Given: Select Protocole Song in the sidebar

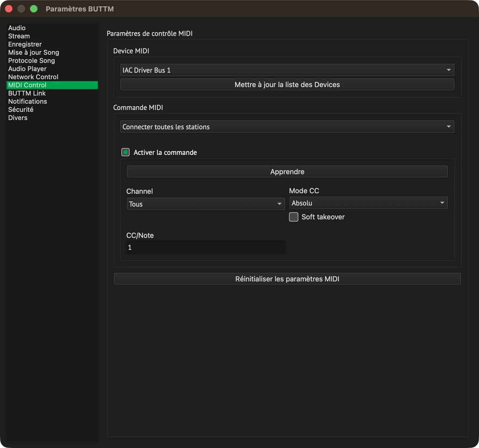Looking at the screenshot, I should 52,61.
